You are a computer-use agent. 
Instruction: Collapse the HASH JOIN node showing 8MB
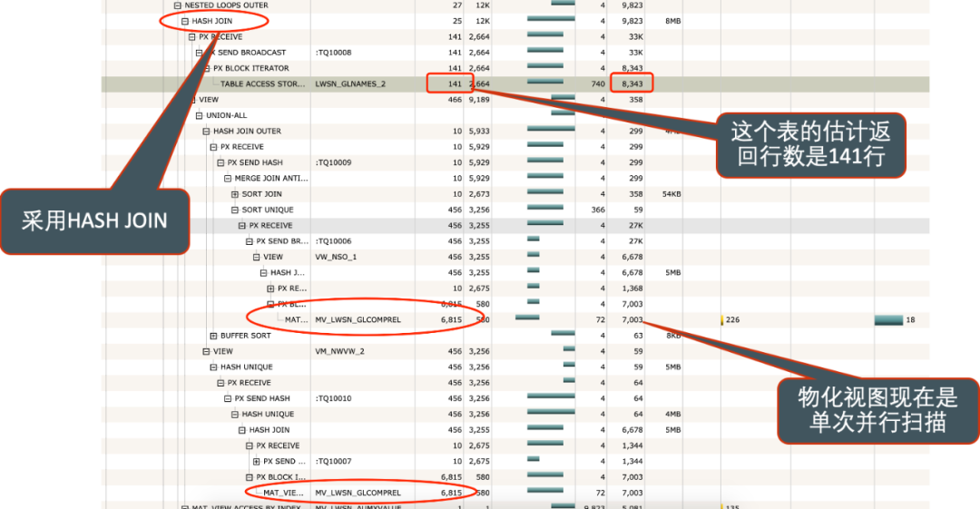coord(185,21)
